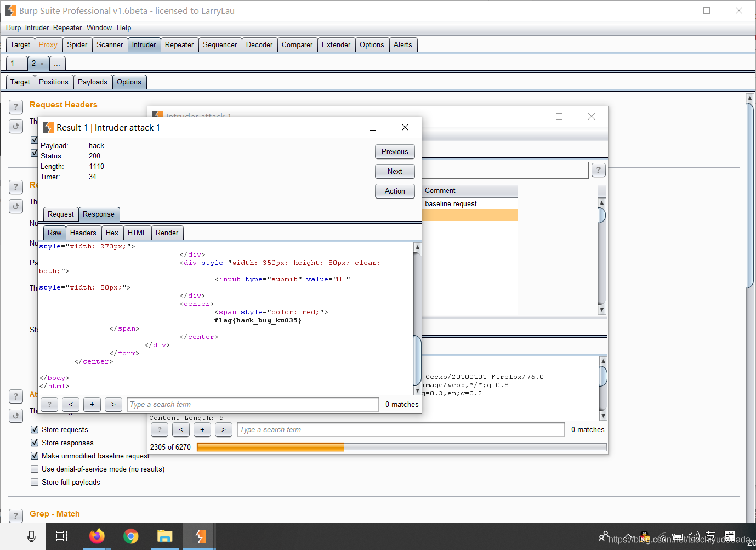Viewport: 756px width, 550px height.
Task: Show Render view of the response
Action: (x=167, y=233)
